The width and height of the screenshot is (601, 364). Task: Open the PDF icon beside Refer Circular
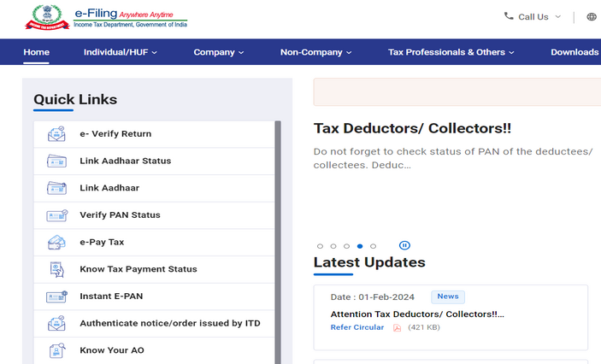pos(397,328)
